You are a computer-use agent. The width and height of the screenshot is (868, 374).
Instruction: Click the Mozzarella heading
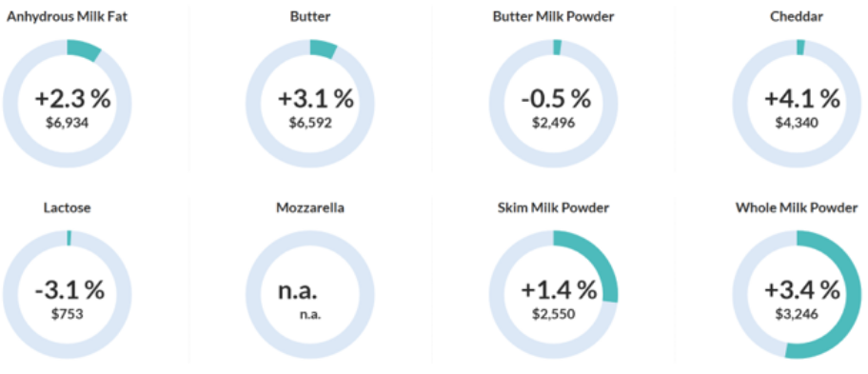pos(310,208)
